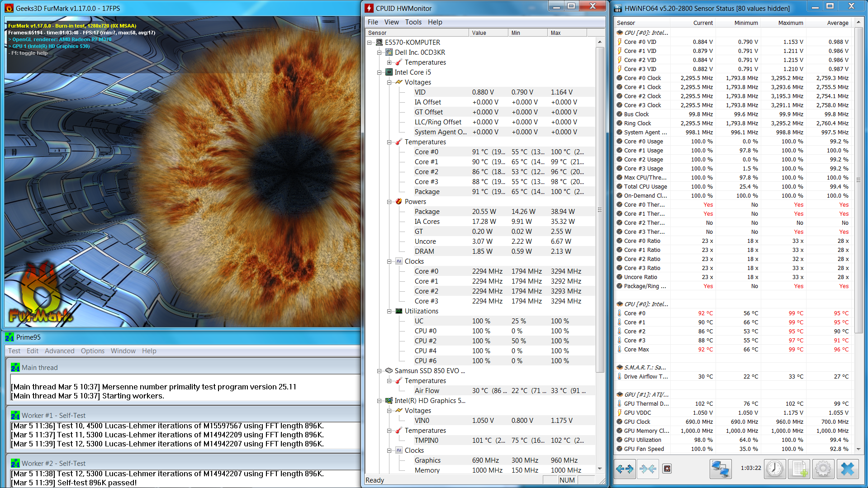868x488 pixels.
Task: Open HWMonitor View menu
Action: [392, 22]
